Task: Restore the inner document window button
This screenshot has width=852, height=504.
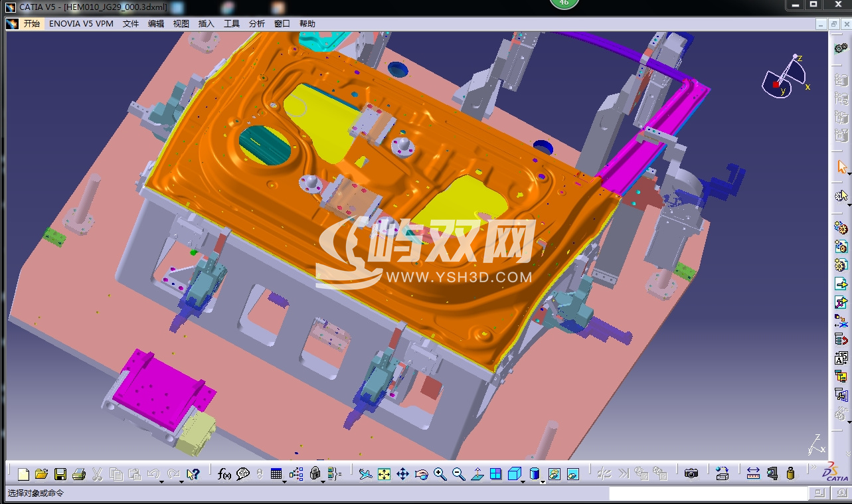Action: point(833,24)
